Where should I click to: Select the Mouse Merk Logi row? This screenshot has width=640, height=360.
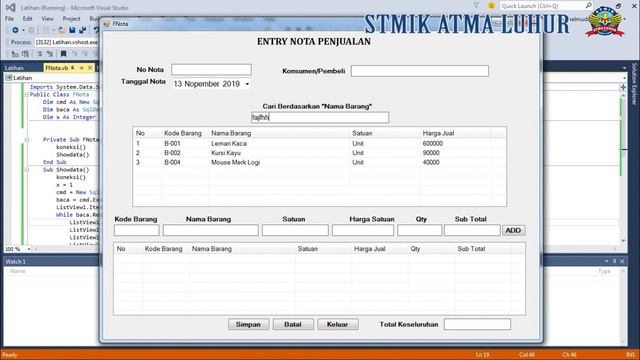(x=319, y=162)
